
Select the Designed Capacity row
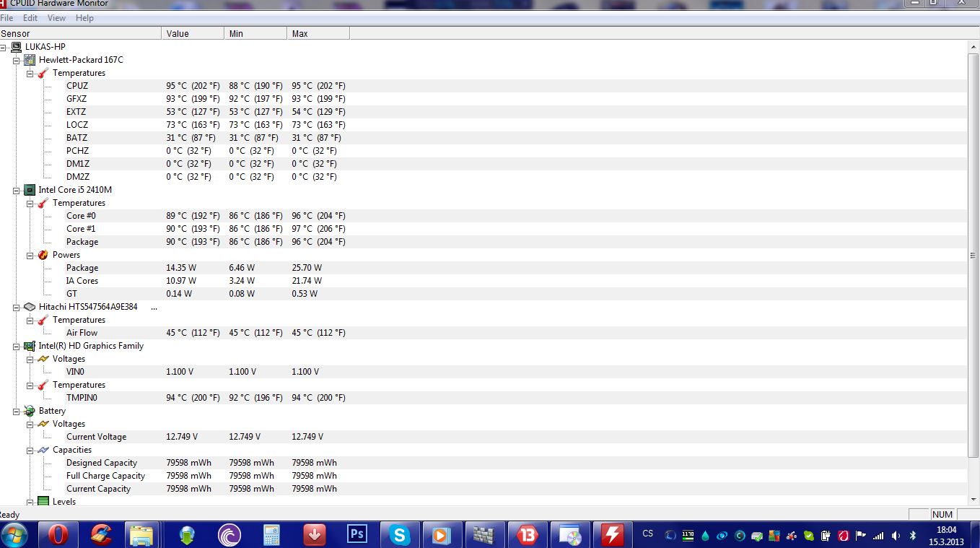tap(484, 463)
